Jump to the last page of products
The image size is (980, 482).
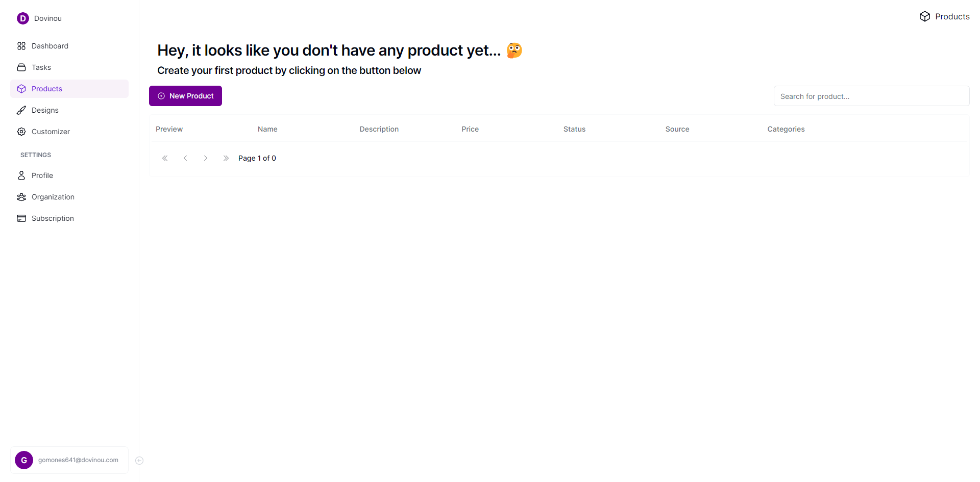click(226, 158)
